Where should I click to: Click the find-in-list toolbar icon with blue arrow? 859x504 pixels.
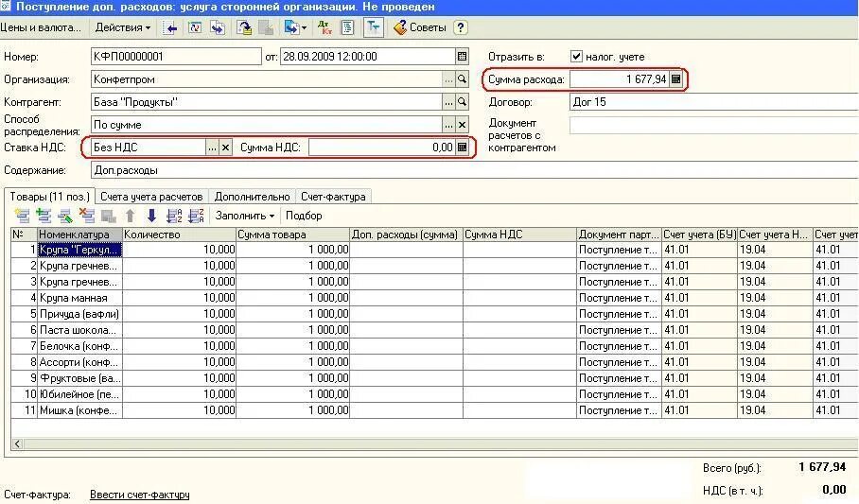170,27
